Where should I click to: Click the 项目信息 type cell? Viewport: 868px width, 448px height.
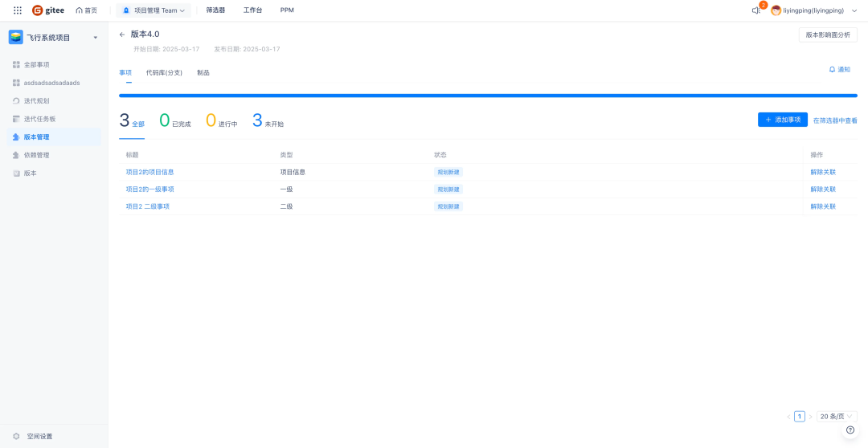(x=293, y=172)
